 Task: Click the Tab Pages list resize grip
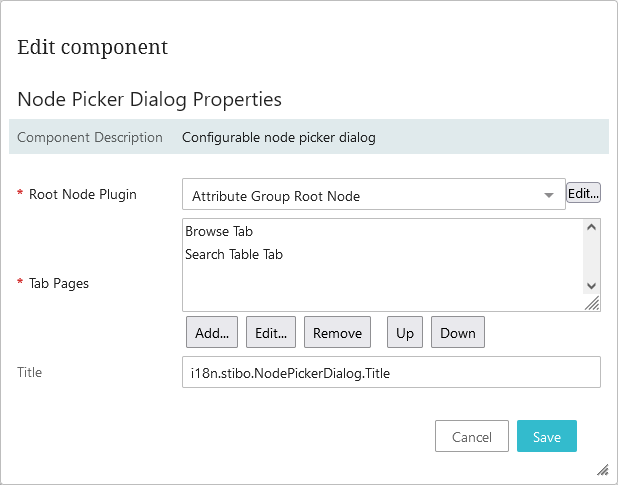pos(592,303)
